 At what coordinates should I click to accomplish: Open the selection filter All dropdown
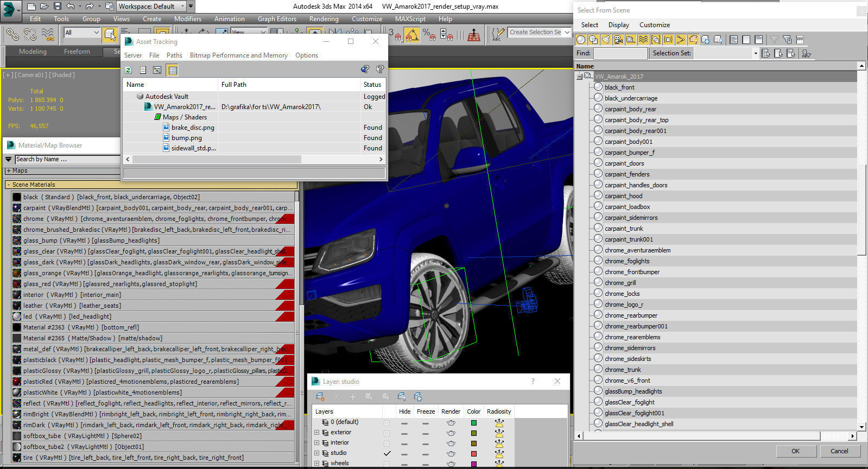[82, 33]
